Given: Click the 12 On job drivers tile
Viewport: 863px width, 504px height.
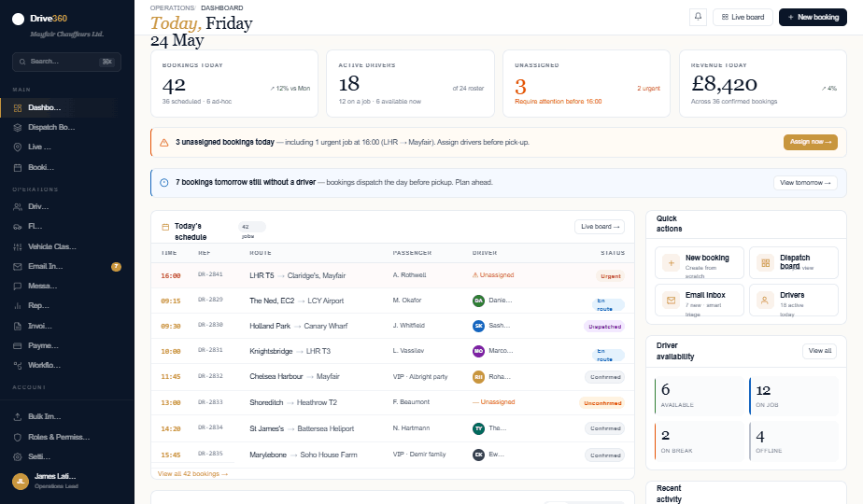Looking at the screenshot, I should tap(794, 396).
